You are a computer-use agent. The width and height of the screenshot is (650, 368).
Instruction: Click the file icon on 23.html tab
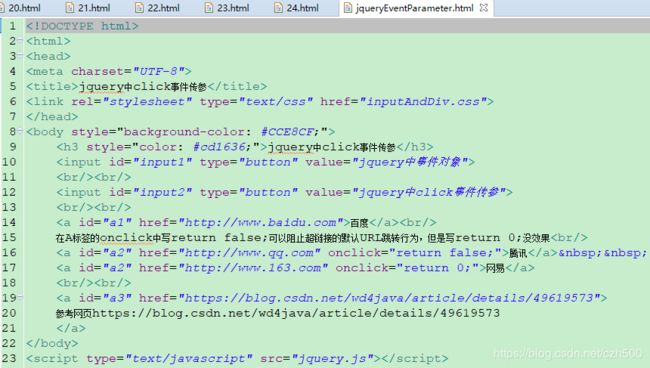tap(209, 7)
